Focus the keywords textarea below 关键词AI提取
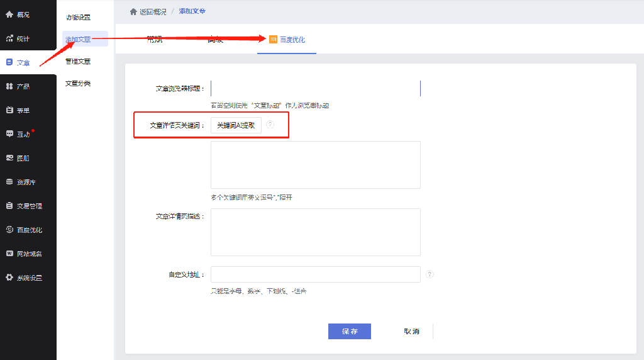This screenshot has height=360, width=644. (x=316, y=165)
